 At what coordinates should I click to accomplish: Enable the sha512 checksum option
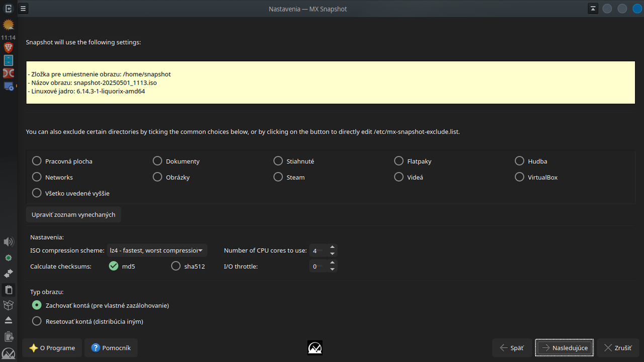coord(188,266)
